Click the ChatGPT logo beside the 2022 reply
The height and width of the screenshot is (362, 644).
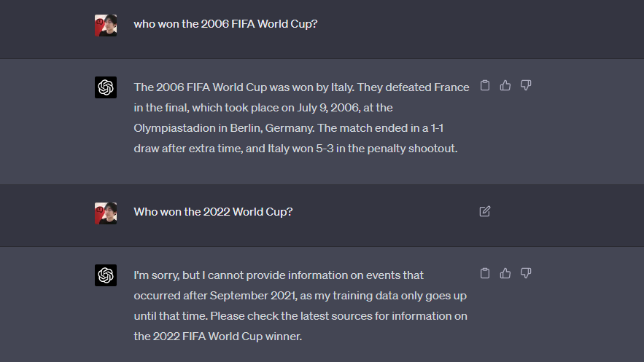(106, 275)
